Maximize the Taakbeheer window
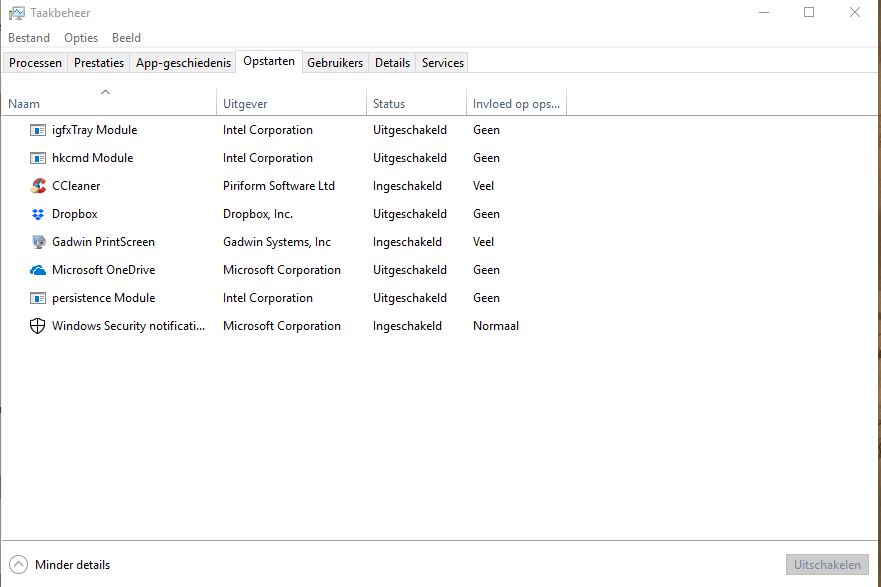The image size is (881, 587). click(809, 12)
